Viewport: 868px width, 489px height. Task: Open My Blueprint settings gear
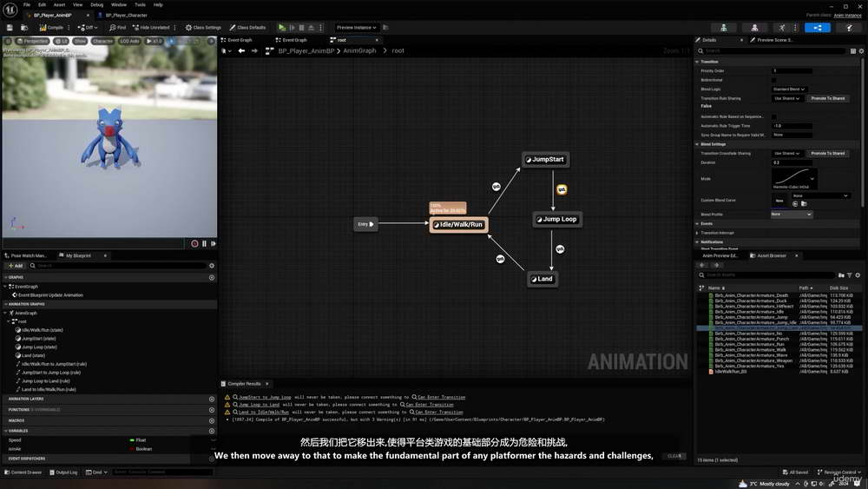coord(212,266)
